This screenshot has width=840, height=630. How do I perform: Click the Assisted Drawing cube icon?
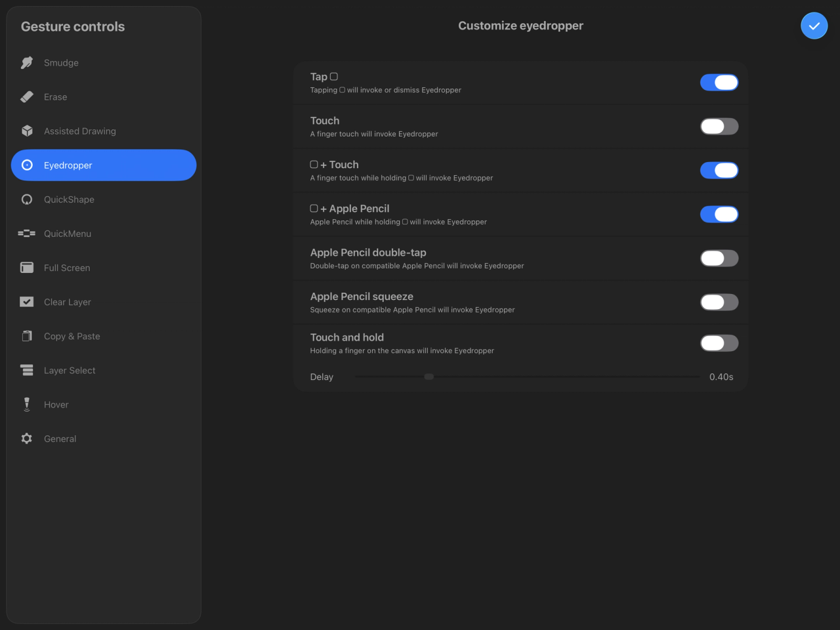pyautogui.click(x=27, y=131)
